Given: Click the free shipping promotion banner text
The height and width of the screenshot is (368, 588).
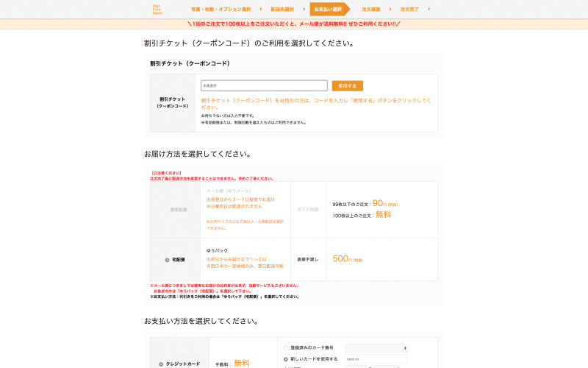Looking at the screenshot, I should click(x=294, y=24).
